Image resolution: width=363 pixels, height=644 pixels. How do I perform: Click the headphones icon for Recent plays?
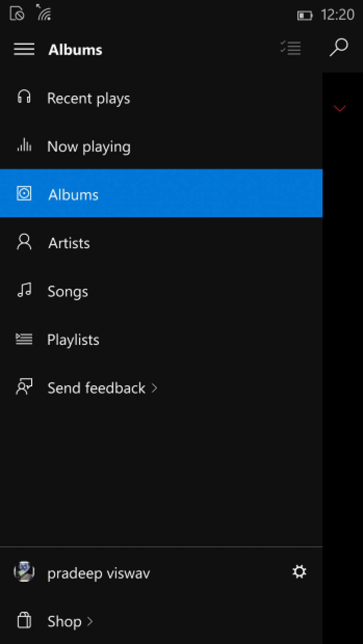(x=24, y=97)
